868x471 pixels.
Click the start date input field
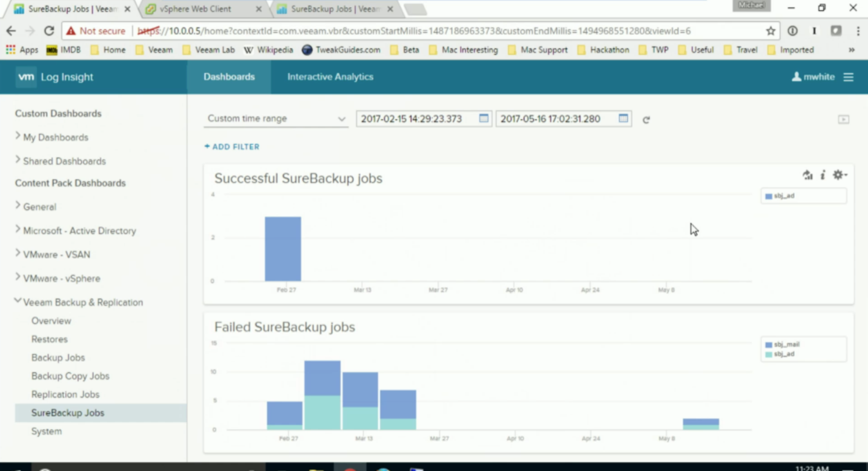coord(416,119)
